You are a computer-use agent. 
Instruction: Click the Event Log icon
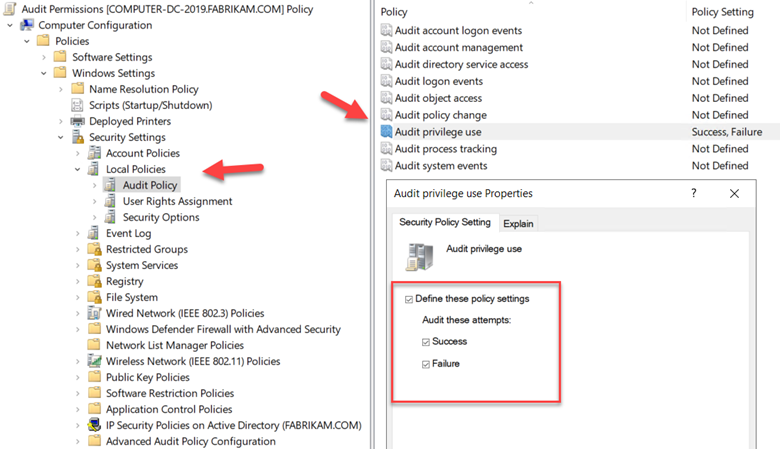93,233
